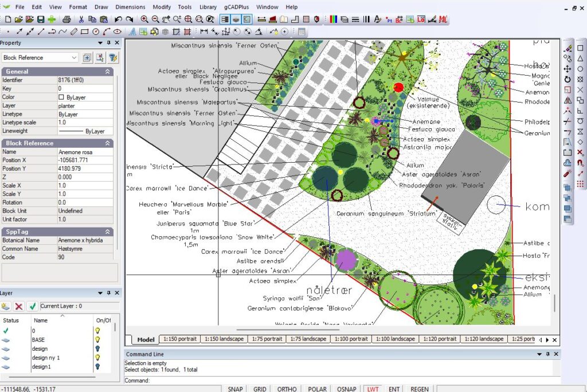The width and height of the screenshot is (587, 392).
Task: Open the Draw menu
Action: [x=101, y=7]
